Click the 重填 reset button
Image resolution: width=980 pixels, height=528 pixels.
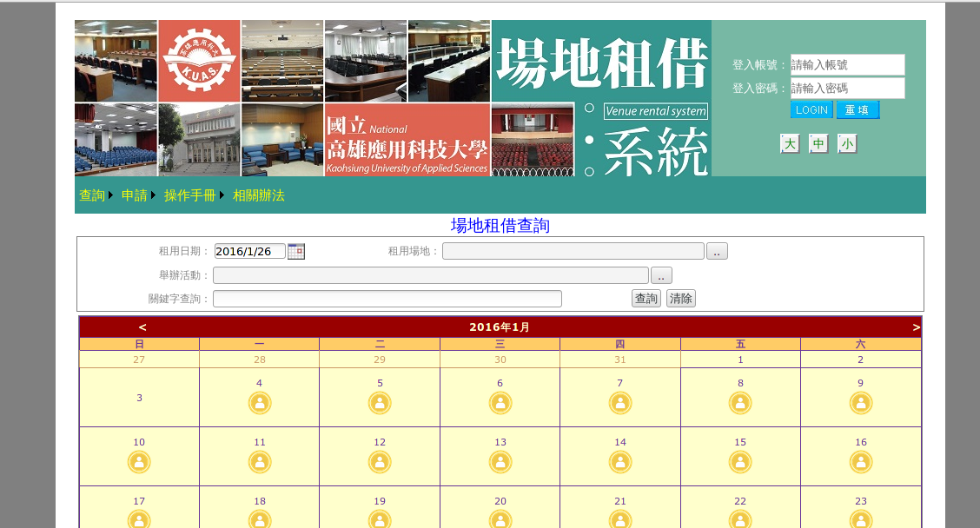857,110
